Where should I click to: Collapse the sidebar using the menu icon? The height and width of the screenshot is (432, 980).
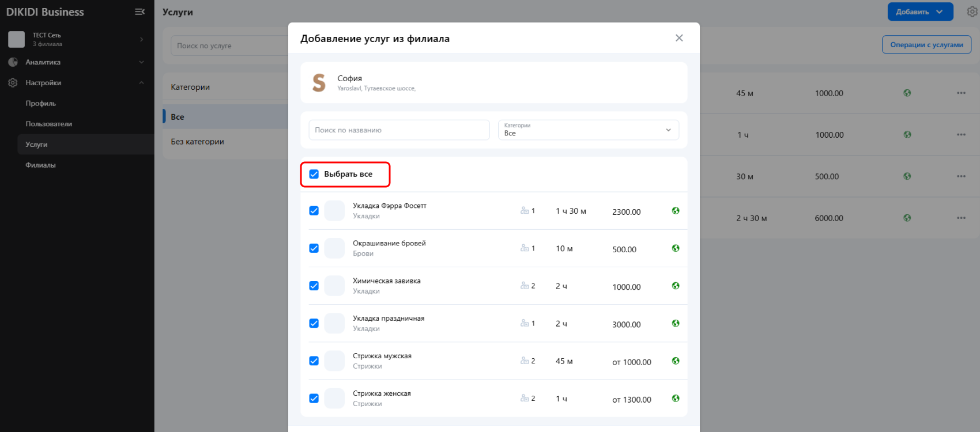click(140, 12)
